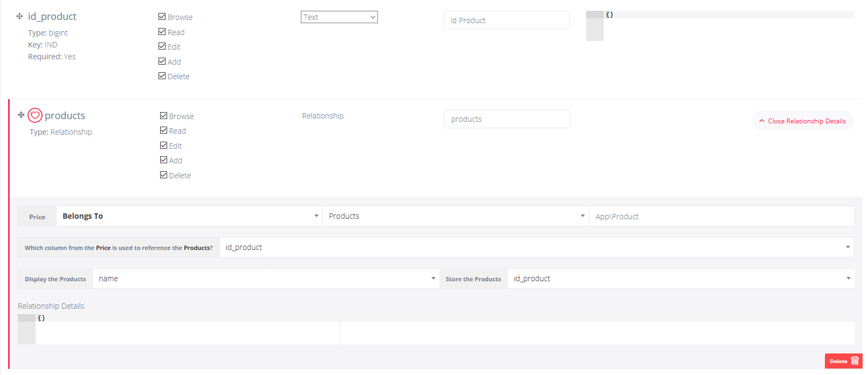Screen dimensions: 868x375
Task: Click the products display name field
Action: coord(507,119)
